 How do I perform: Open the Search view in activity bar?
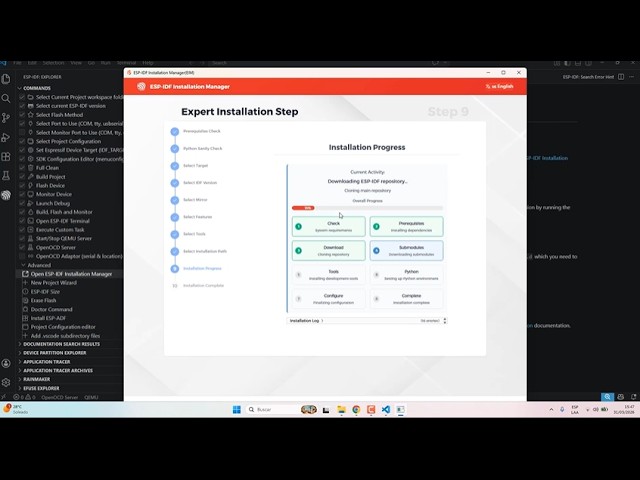6,98
